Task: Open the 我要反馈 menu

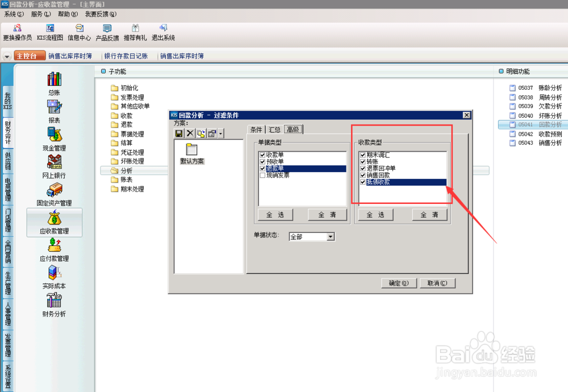Action: [101, 14]
